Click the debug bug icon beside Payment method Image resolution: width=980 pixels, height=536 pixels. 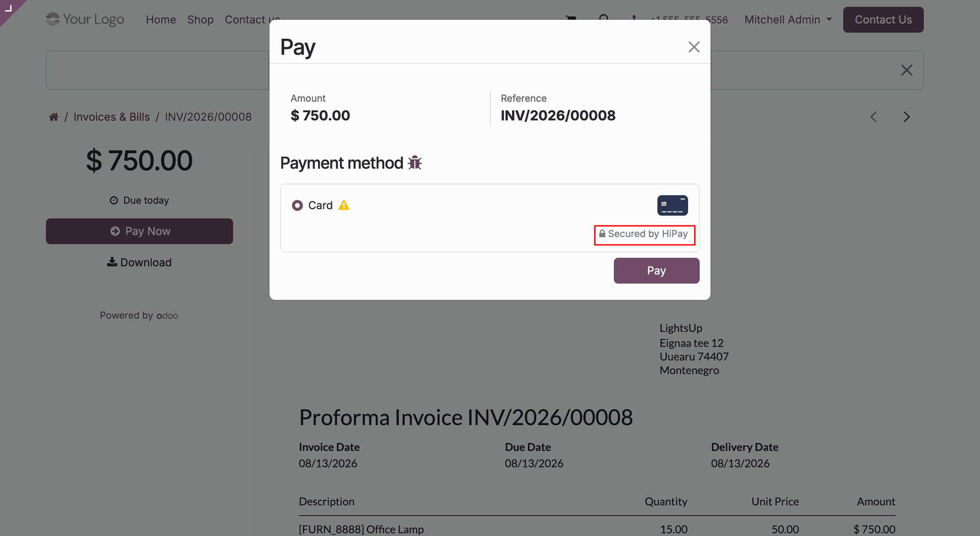point(414,163)
